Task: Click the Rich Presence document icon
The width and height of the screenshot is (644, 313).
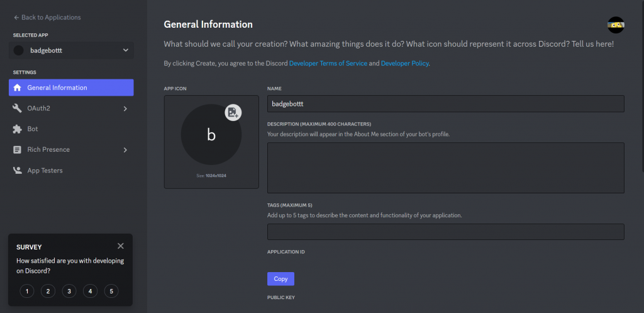Action: [17, 150]
